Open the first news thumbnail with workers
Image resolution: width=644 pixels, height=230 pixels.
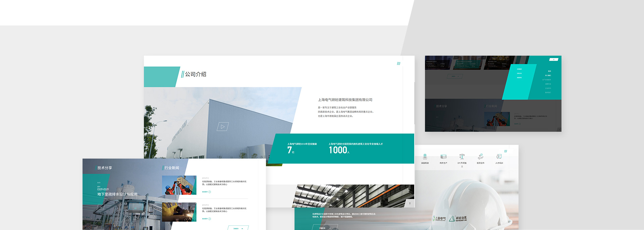(179, 185)
